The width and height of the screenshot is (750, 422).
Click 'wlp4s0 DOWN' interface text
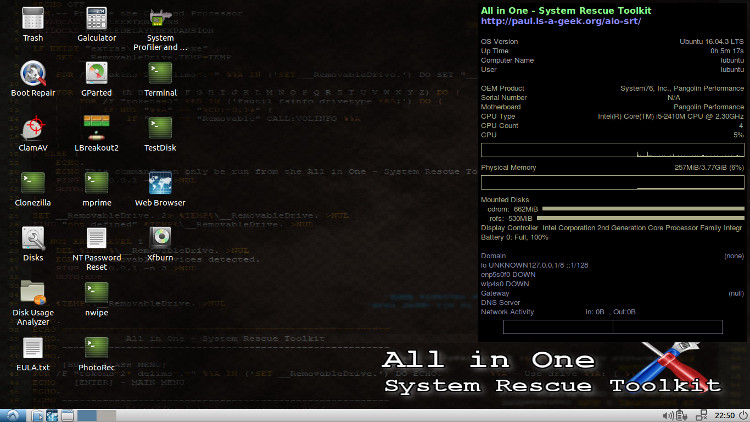505,284
